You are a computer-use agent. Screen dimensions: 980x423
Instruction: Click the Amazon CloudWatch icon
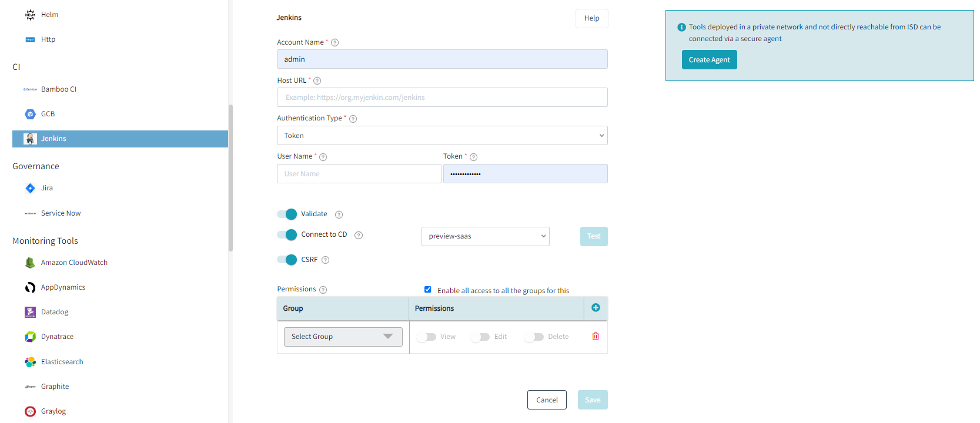[x=30, y=263]
